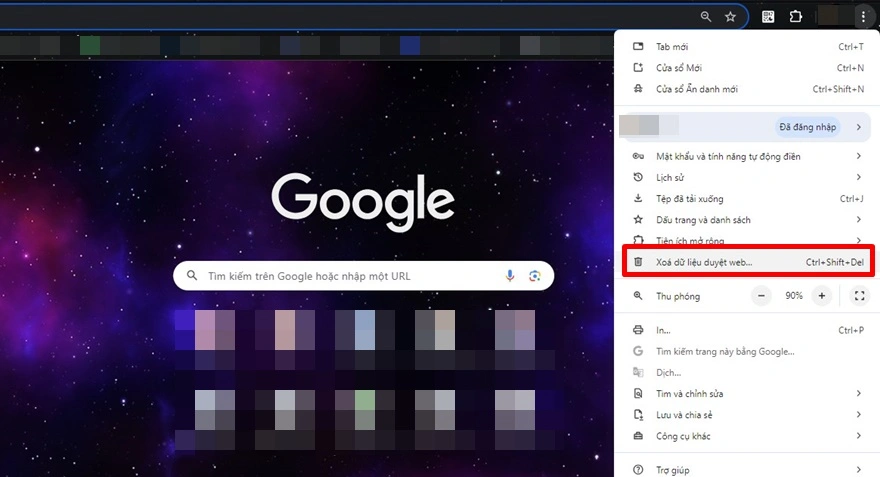Choose Cửa sổ Ẩn danh mới
880x477 pixels.
pyautogui.click(x=697, y=89)
